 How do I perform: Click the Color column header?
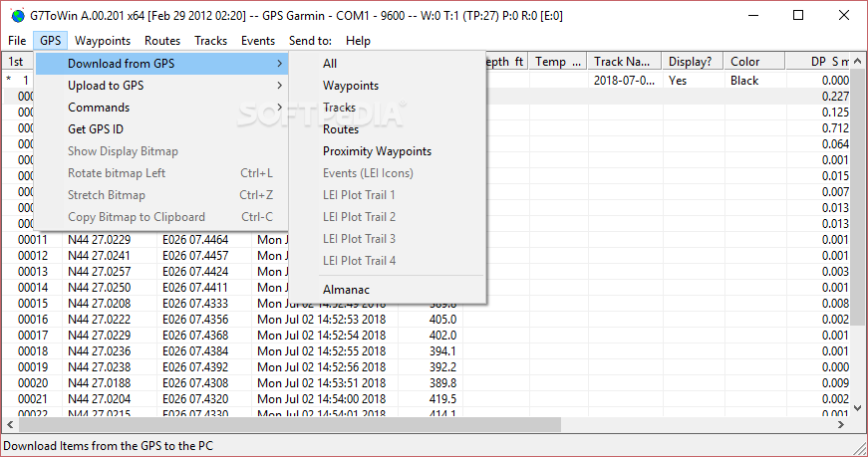(754, 62)
